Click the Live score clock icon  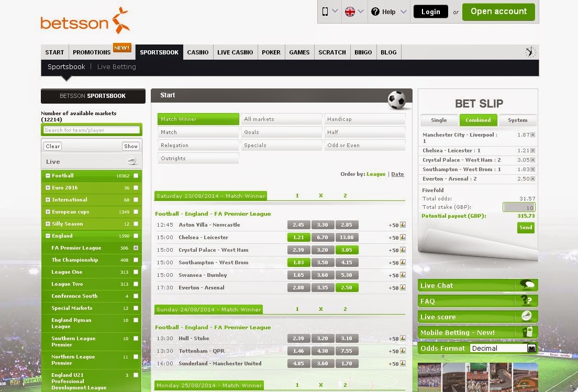[526, 316]
